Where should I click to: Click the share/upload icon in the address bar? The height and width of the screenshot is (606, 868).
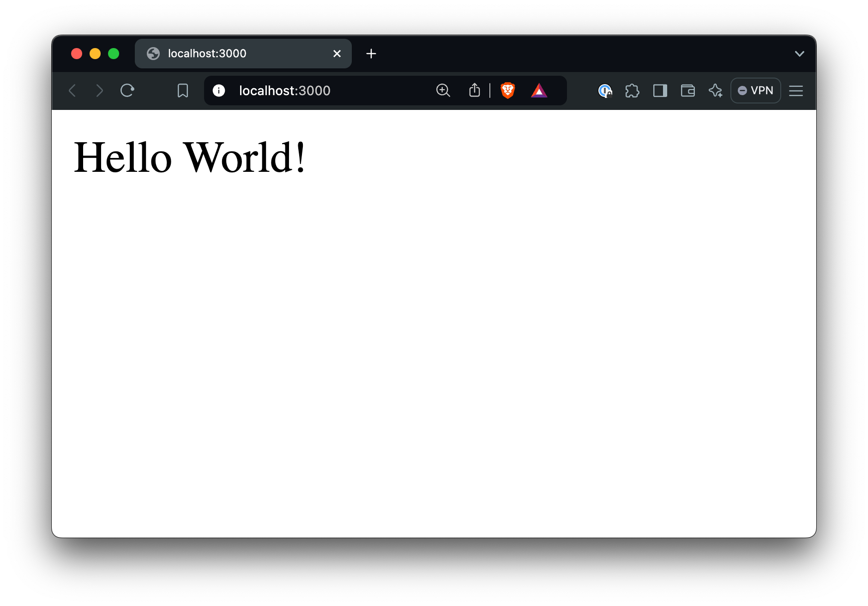click(x=474, y=91)
